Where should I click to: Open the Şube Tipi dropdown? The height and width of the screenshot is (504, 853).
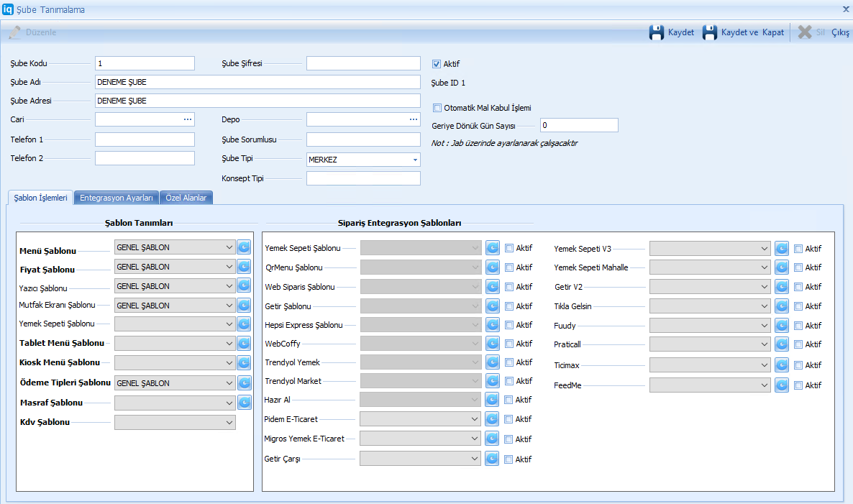coord(415,160)
